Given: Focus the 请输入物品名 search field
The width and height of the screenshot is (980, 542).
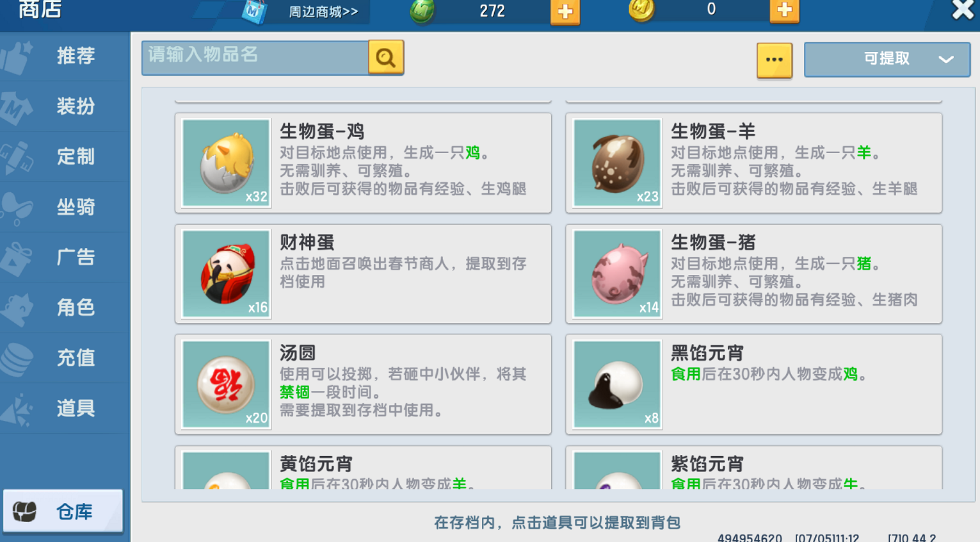Looking at the screenshot, I should pyautogui.click(x=255, y=58).
